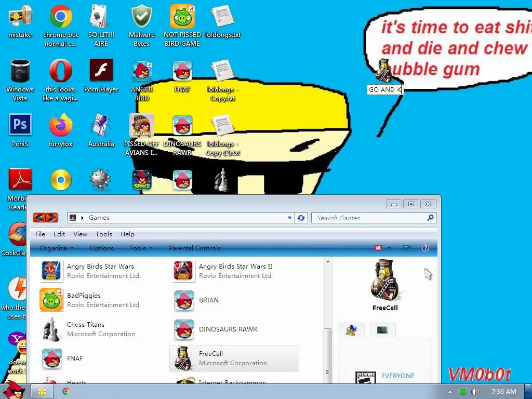Click the 'GO AND K' rename text field

click(385, 89)
